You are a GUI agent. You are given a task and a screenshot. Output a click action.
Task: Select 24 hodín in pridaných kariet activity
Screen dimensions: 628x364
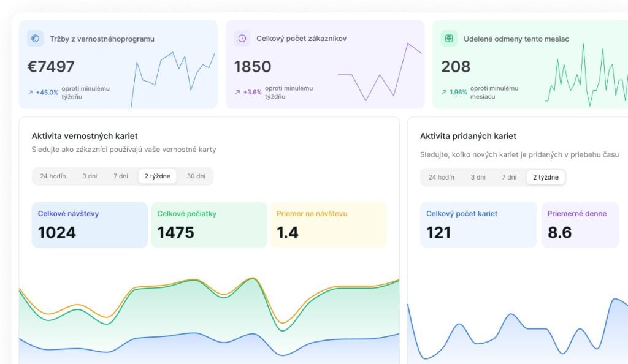point(441,178)
